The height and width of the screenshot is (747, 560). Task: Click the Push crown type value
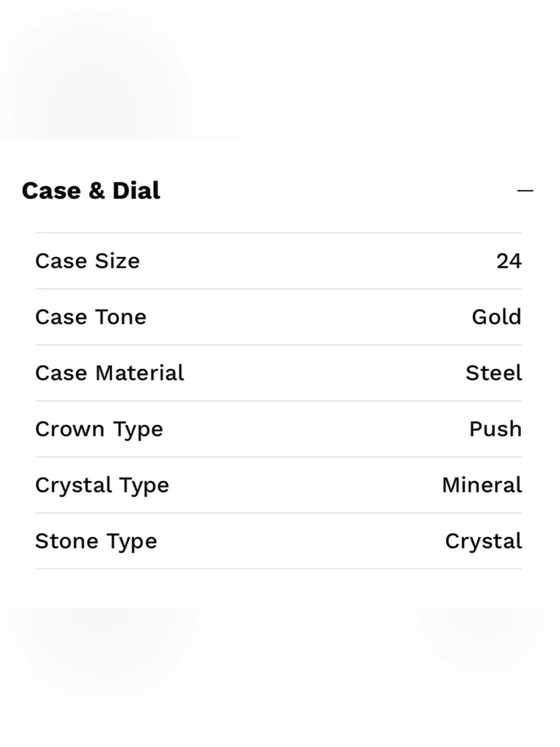(x=496, y=429)
